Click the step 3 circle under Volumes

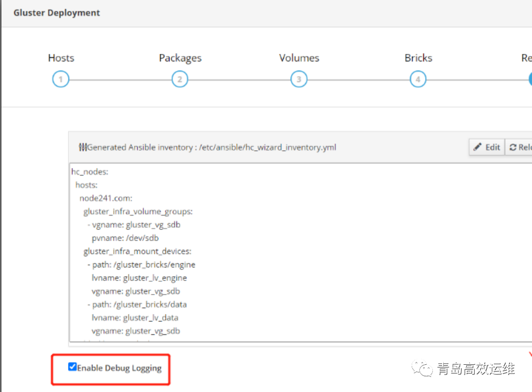(298, 79)
